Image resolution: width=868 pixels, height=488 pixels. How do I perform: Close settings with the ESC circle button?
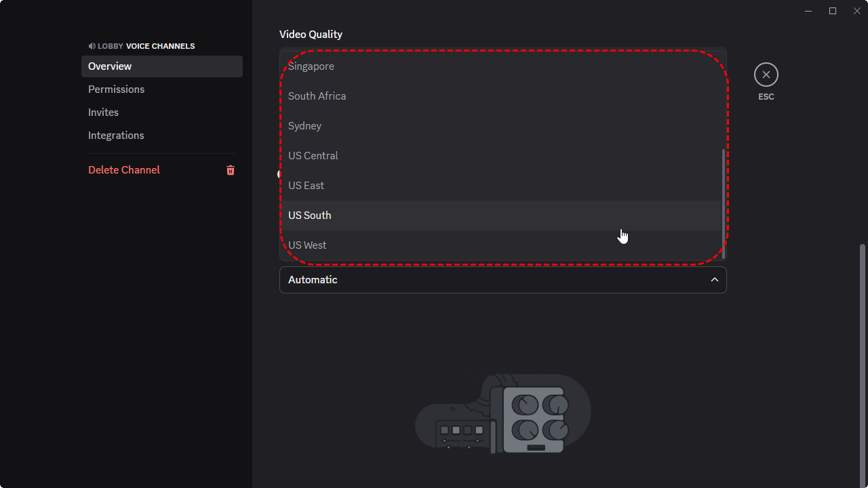(x=766, y=75)
